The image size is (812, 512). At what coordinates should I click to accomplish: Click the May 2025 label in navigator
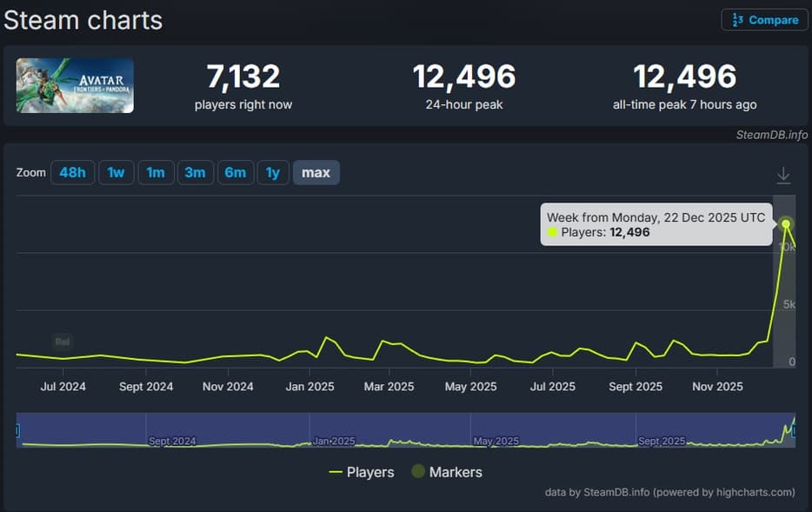(x=496, y=441)
